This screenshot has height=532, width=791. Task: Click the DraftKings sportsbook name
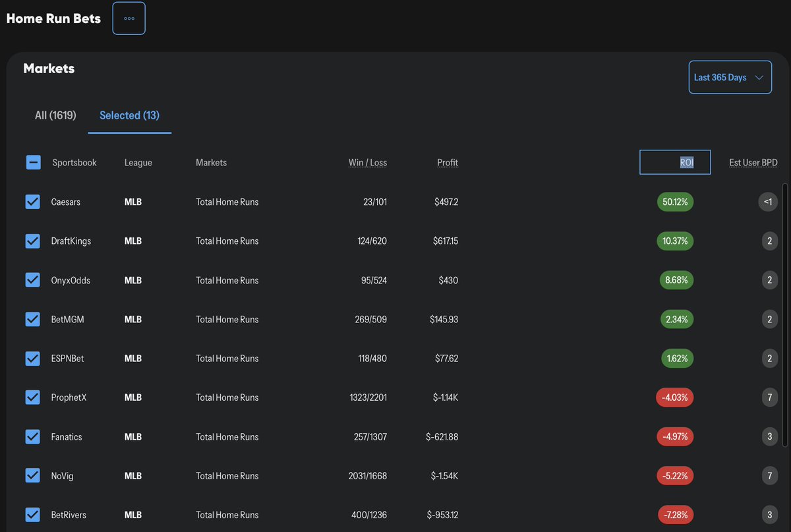[71, 241]
